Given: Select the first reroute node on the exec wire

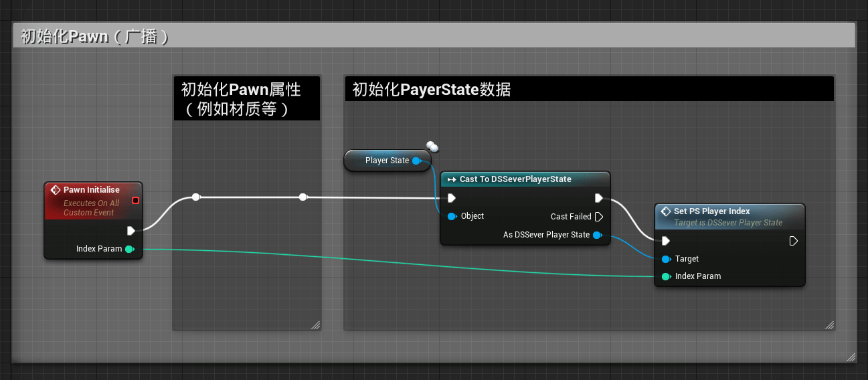Looking at the screenshot, I should tap(195, 197).
